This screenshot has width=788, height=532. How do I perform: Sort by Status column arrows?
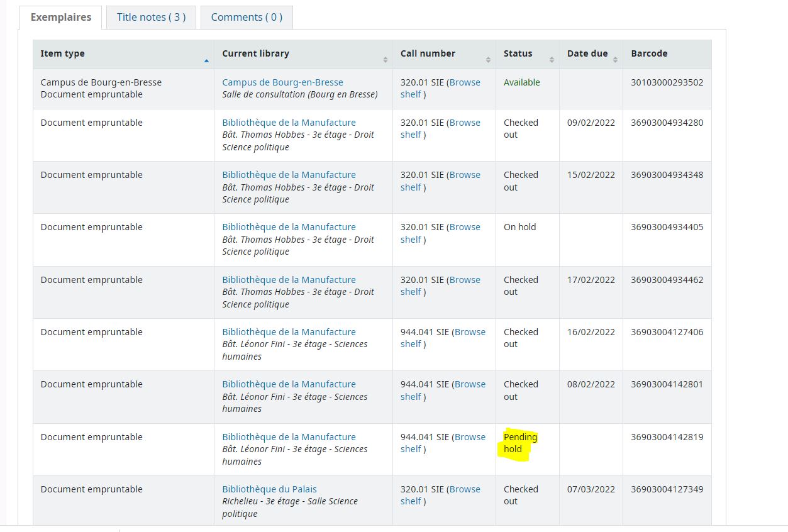(552, 60)
